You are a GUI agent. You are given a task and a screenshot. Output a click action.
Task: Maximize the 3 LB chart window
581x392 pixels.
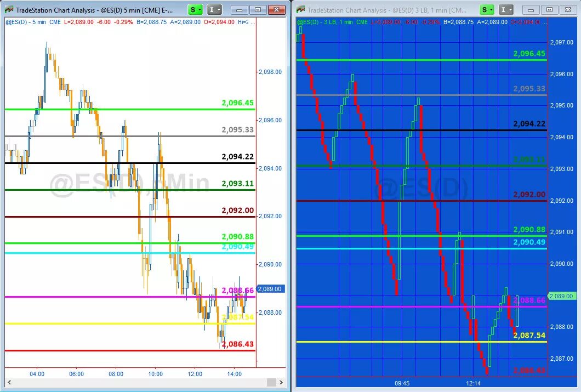[x=550, y=10]
